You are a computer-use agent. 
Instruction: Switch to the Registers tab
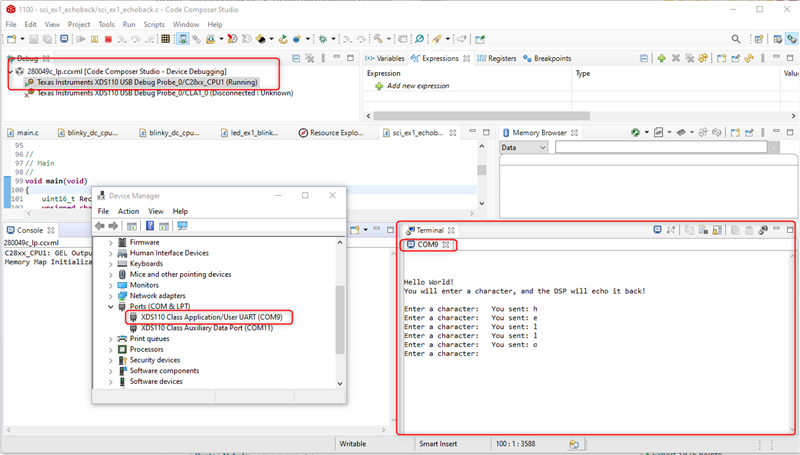[x=497, y=58]
